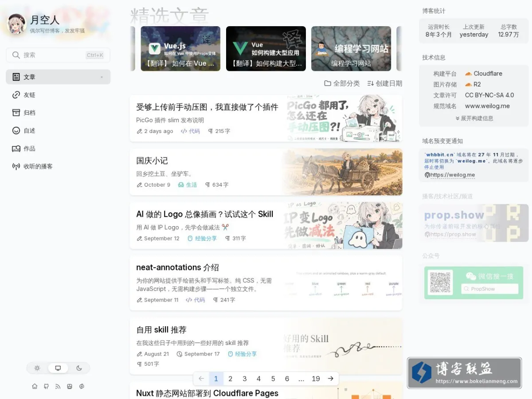Screen dimensions: 532x399
Task: Open the GitHub icon in sidebar footer
Action: click(46, 387)
